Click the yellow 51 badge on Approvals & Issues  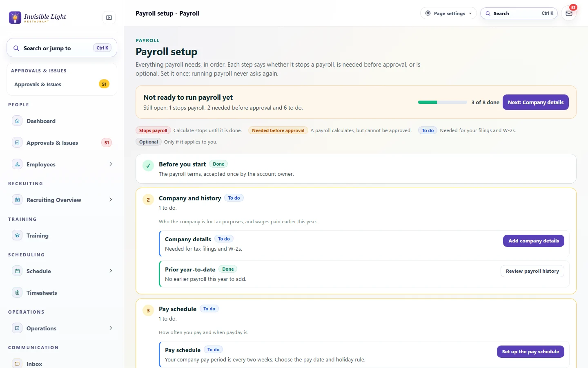[x=104, y=84]
